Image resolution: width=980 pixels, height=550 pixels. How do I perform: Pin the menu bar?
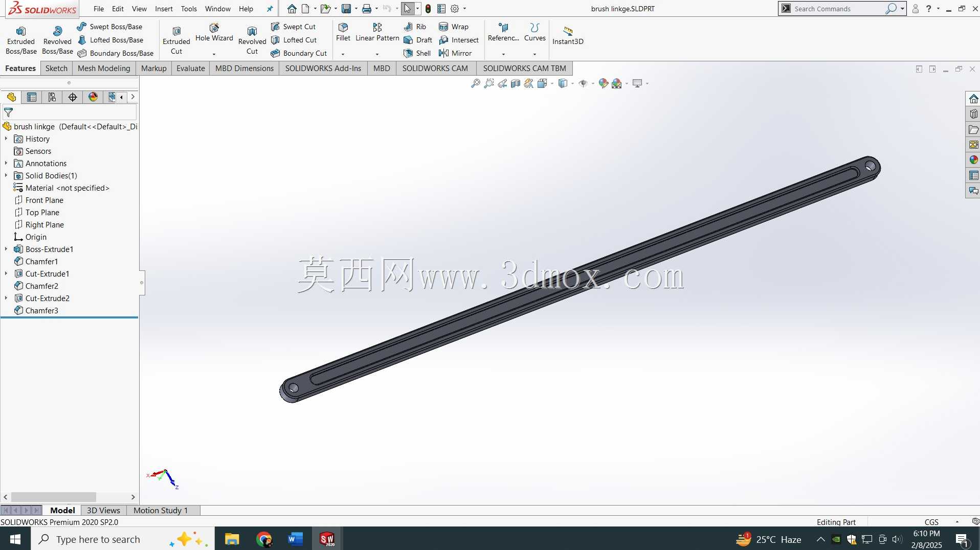point(270,9)
